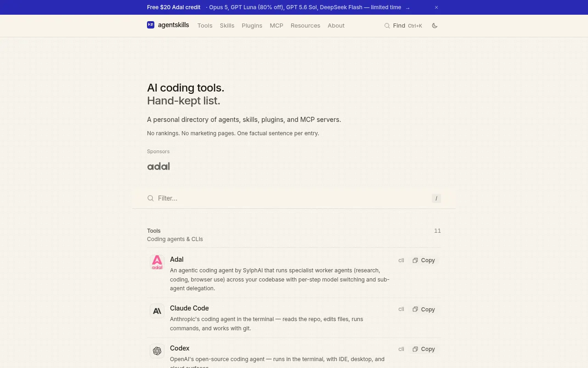Open the Plugins nav item
Screen dimensions: 588x368
click(x=252, y=26)
